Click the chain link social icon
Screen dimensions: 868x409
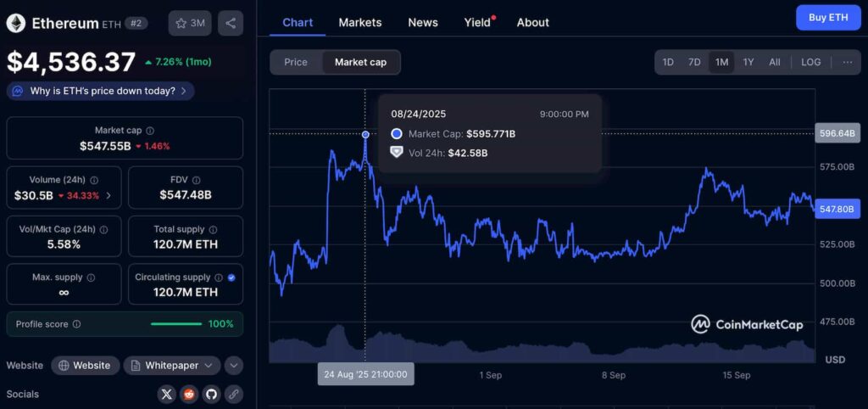233,394
